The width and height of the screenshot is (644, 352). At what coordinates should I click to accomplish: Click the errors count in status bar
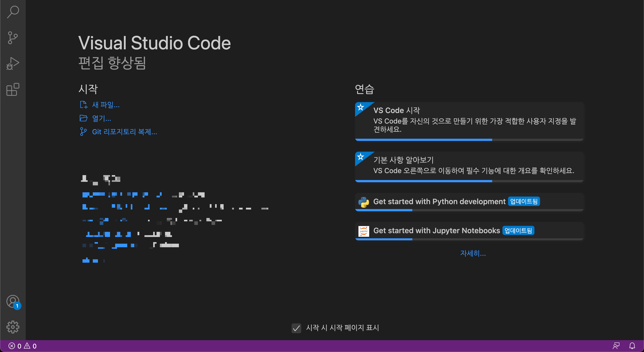pyautogui.click(x=15, y=346)
